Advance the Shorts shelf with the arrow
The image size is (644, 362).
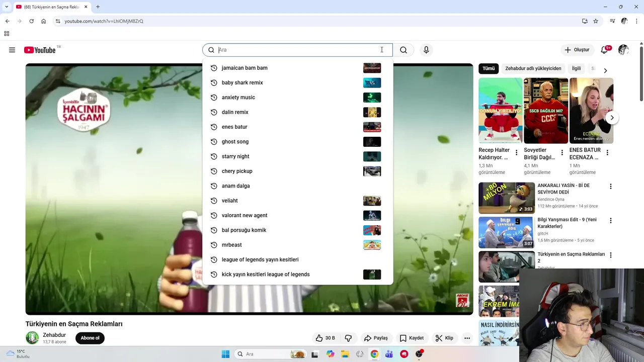612,118
